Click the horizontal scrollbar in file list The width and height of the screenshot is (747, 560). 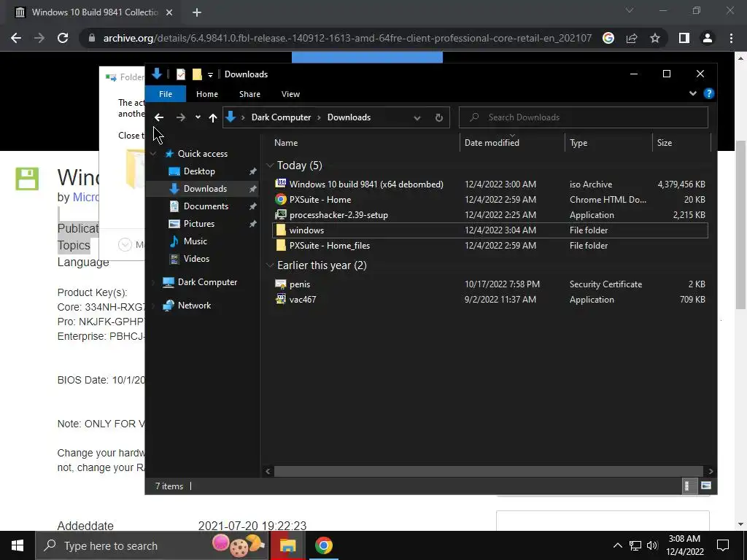click(489, 472)
